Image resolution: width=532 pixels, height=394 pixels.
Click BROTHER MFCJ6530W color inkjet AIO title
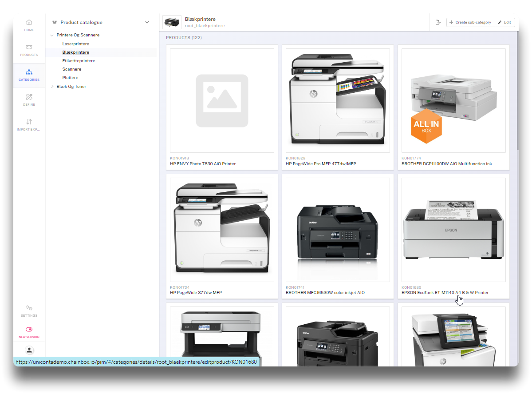[325, 292]
